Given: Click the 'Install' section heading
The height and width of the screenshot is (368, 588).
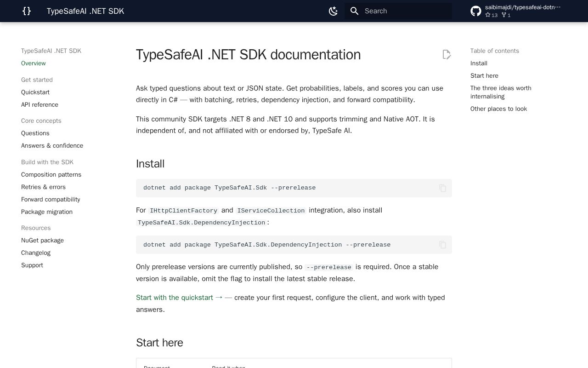Looking at the screenshot, I should pos(150,164).
